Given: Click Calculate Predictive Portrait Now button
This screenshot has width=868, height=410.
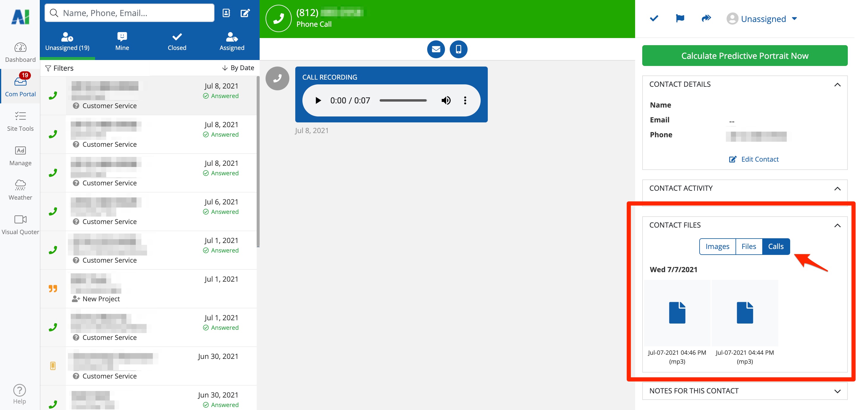Looking at the screenshot, I should click(744, 56).
